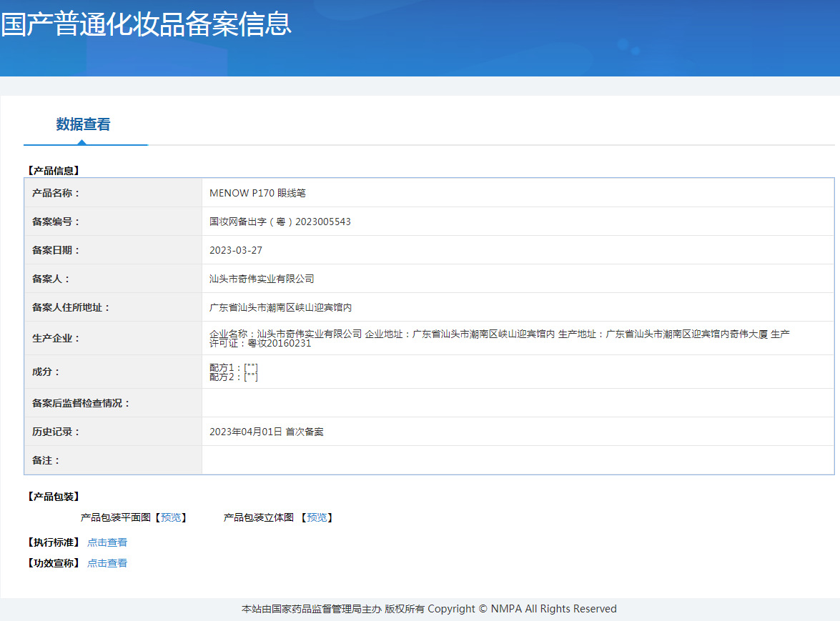Image resolution: width=840 pixels, height=621 pixels.
Task: Click the 【产品信息】 section heading
Action: click(x=53, y=171)
